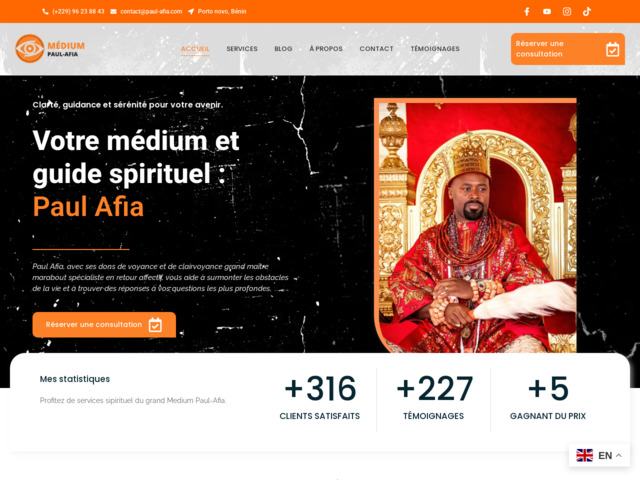Open the Services menu item
640x480 pixels.
242,49
